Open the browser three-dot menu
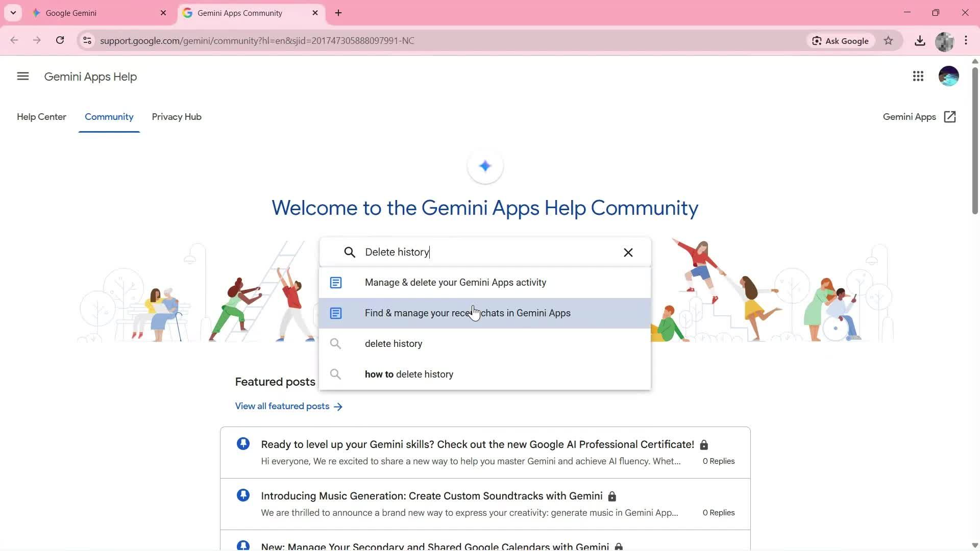The image size is (980, 551). [x=966, y=40]
